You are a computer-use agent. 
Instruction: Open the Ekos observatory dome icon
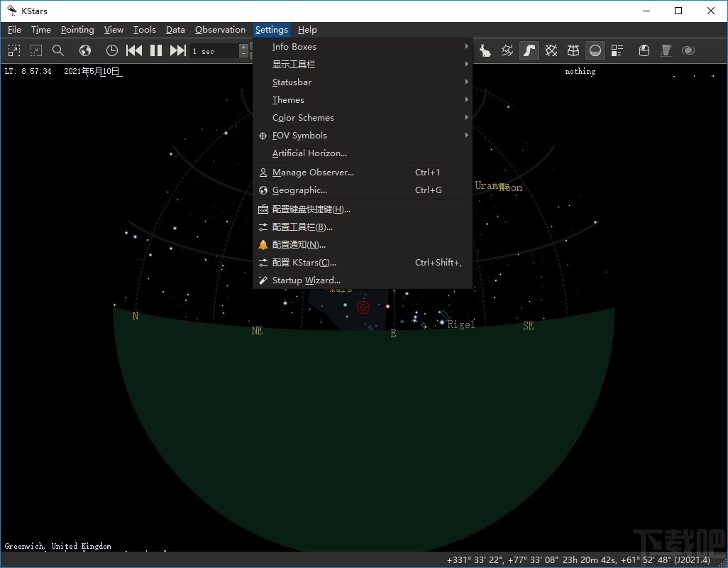coord(644,50)
